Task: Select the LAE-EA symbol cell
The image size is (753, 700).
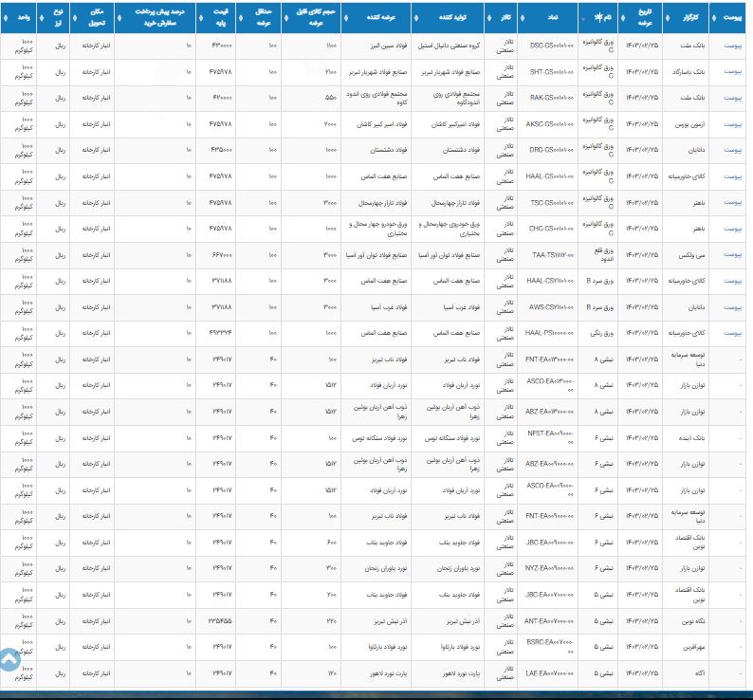Action: tap(549, 673)
